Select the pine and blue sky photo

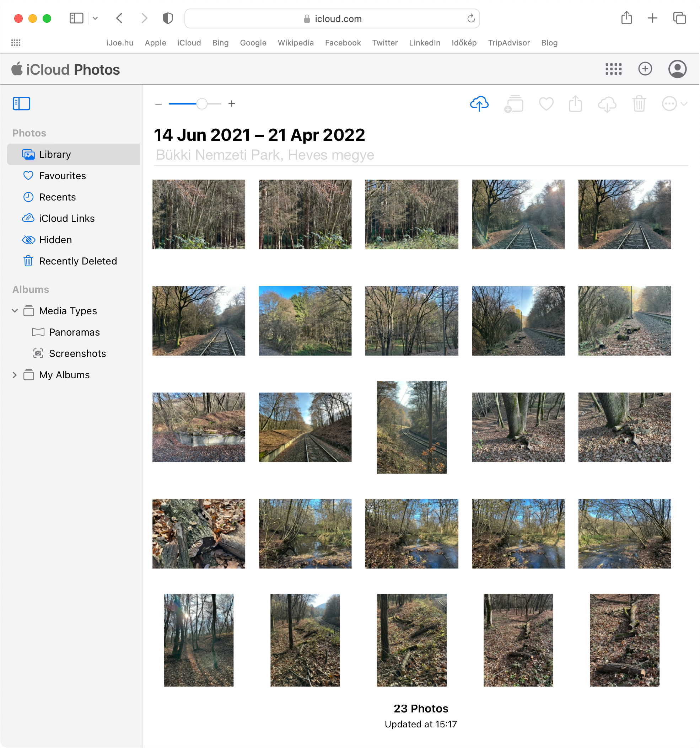point(305,321)
